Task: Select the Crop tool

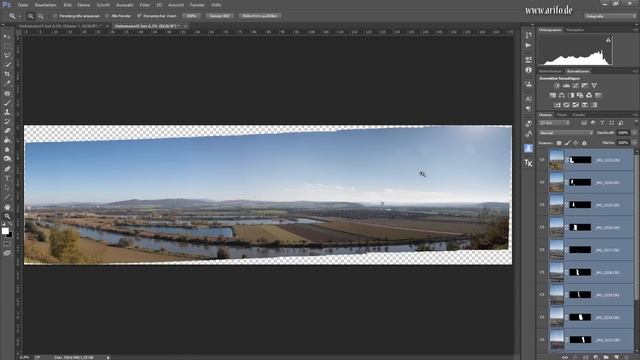Action: coord(7,74)
